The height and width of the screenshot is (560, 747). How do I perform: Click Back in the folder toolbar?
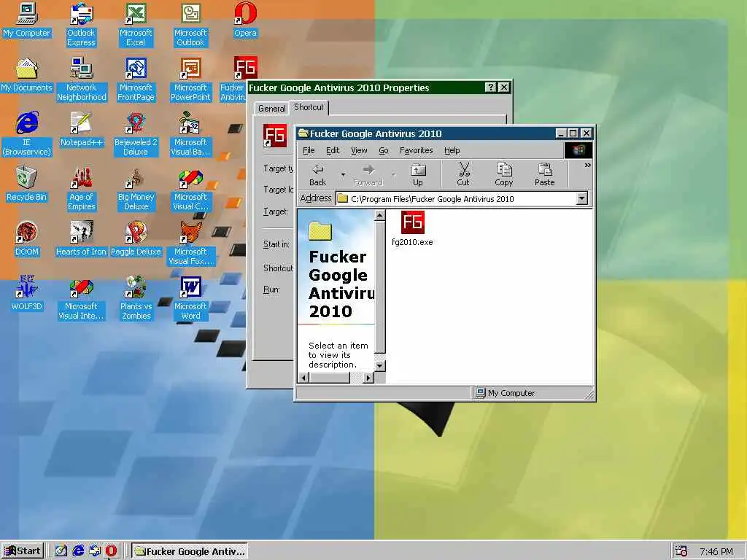point(317,175)
